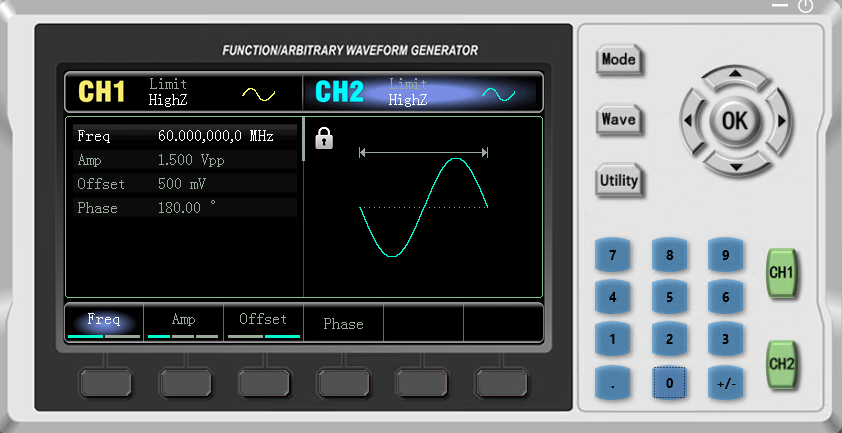The image size is (842, 433).
Task: Click the CH1 HighZ load label
Action: click(x=168, y=100)
